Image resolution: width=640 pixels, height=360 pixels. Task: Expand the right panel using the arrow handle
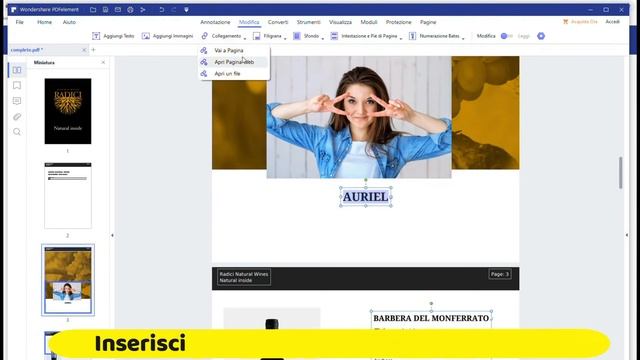click(x=627, y=235)
